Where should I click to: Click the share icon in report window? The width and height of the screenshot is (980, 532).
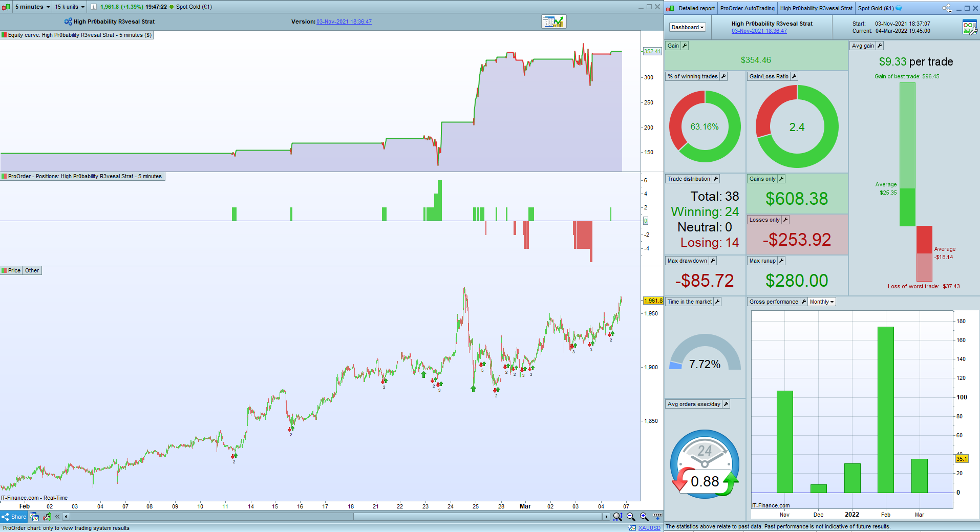947,8
